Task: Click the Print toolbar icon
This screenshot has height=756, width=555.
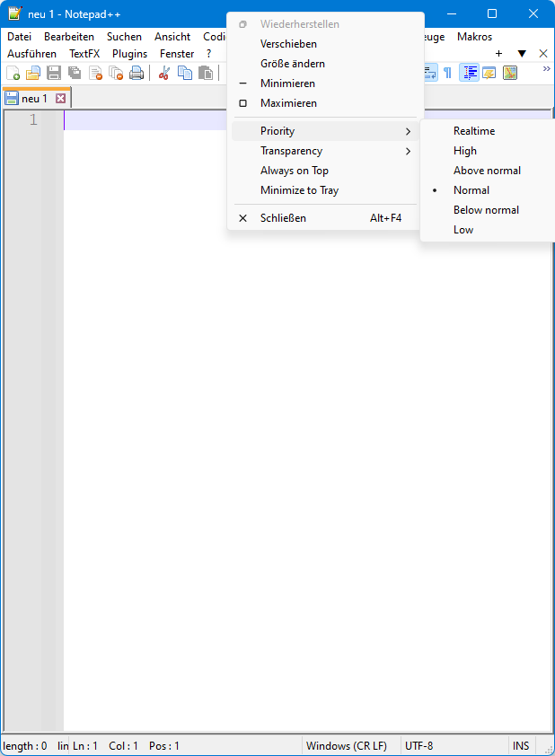Action: click(x=137, y=73)
